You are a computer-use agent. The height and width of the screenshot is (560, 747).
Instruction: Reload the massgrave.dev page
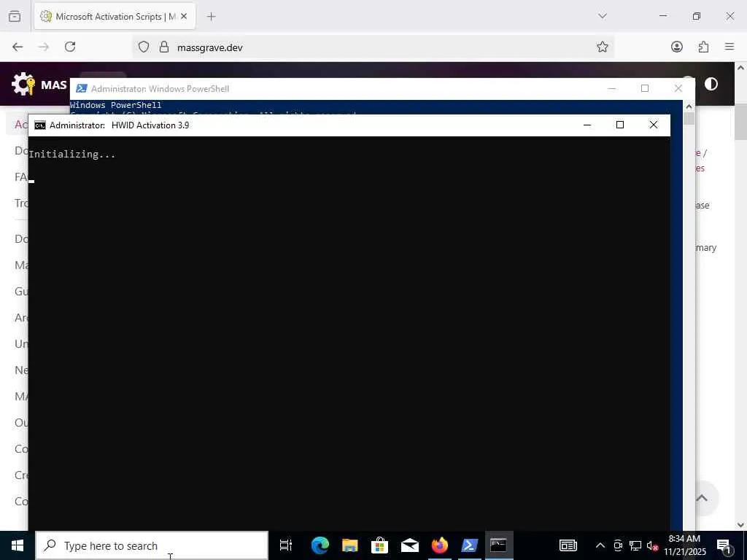(x=70, y=47)
